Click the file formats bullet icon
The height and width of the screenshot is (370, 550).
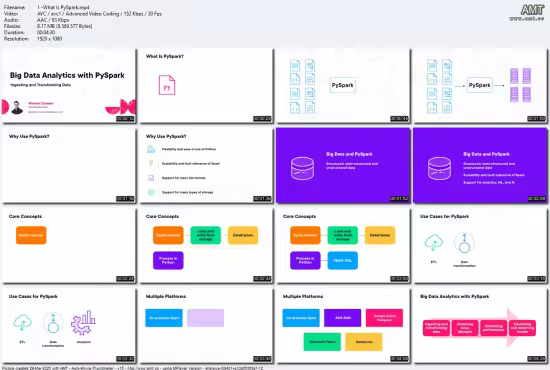pyautogui.click(x=151, y=178)
